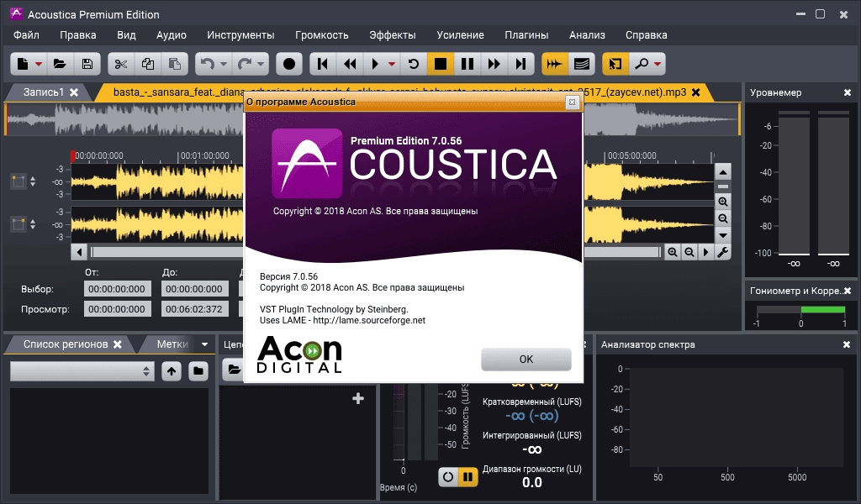Click the up arrow button in region list
The width and height of the screenshot is (861, 504).
coord(172,371)
